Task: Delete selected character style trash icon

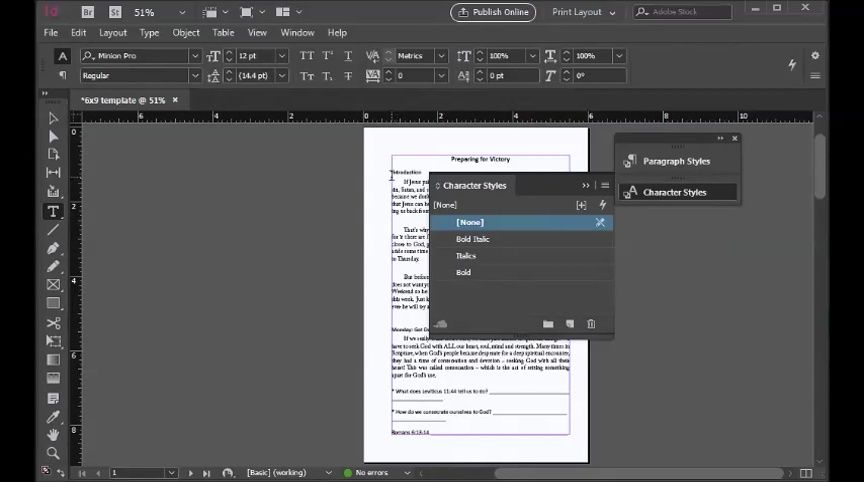Action: pyautogui.click(x=591, y=324)
